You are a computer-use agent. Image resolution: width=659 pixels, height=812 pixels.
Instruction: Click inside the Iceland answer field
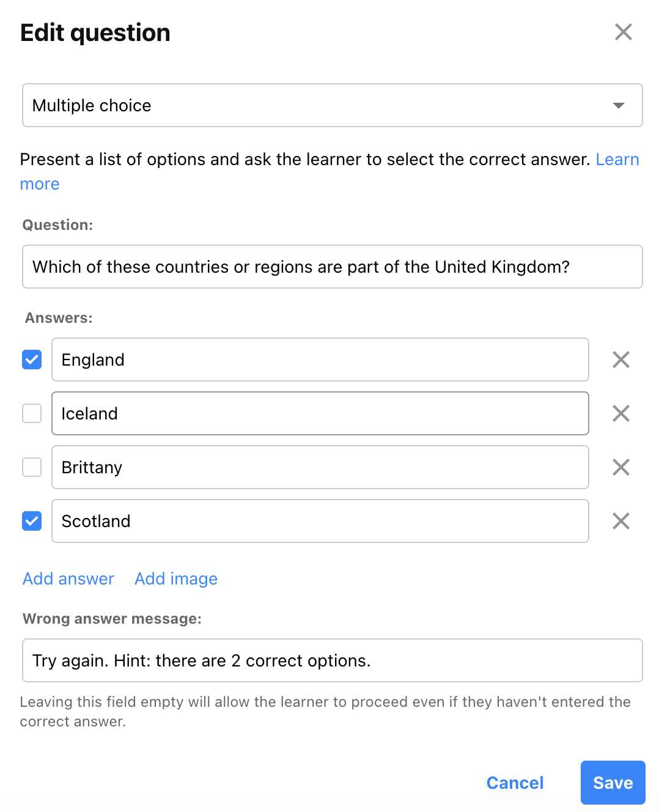320,413
